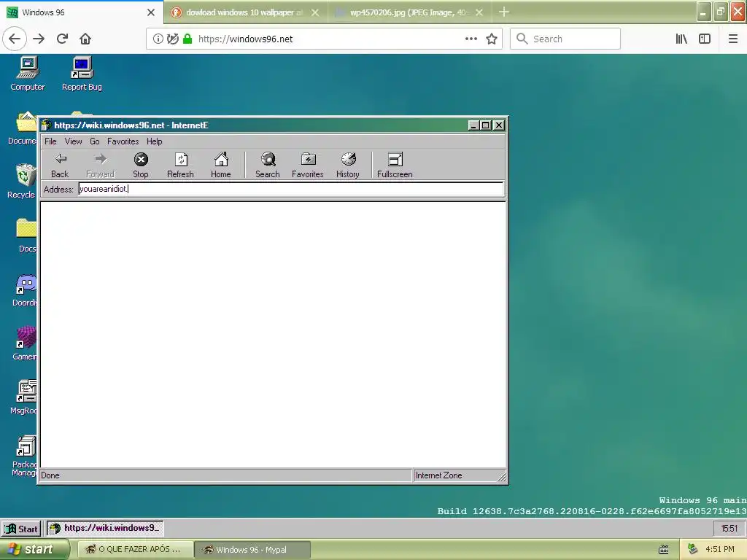
Task: Click the 4:51 PM system tray clock
Action: 720,550
